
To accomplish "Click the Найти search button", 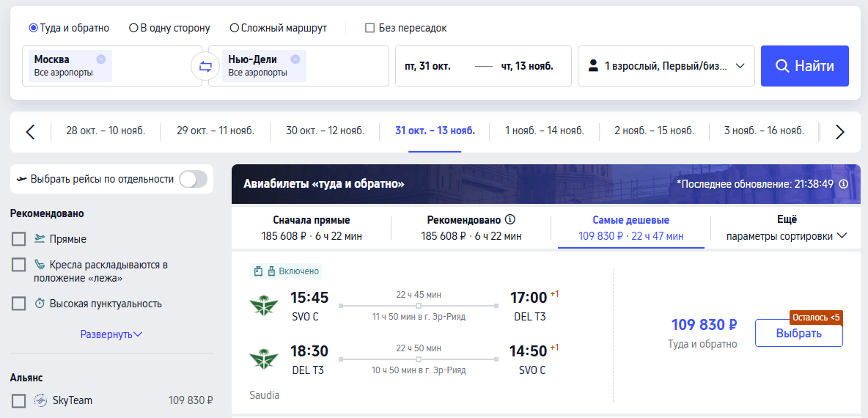I will point(804,66).
